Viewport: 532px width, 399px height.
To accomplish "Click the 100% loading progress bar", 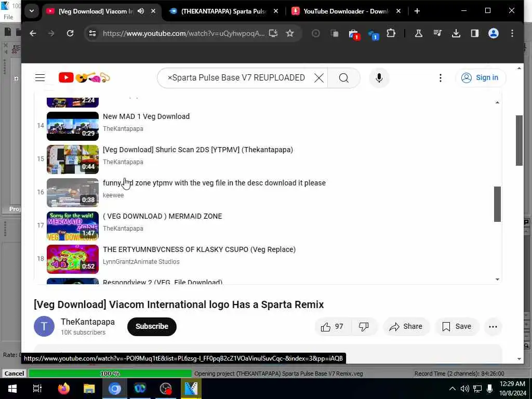I will coord(110,373).
